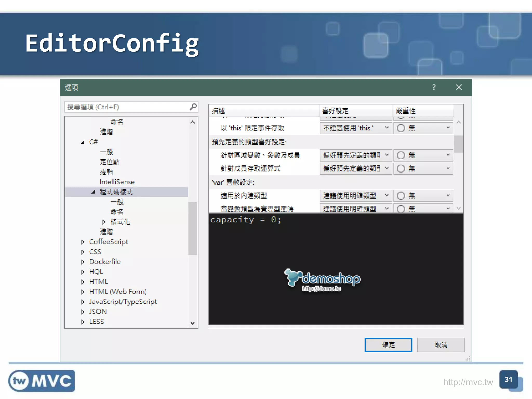Image resolution: width=532 pixels, height=399 pixels.
Task: Click settings list scrollbar down arrow
Action: pos(459,208)
